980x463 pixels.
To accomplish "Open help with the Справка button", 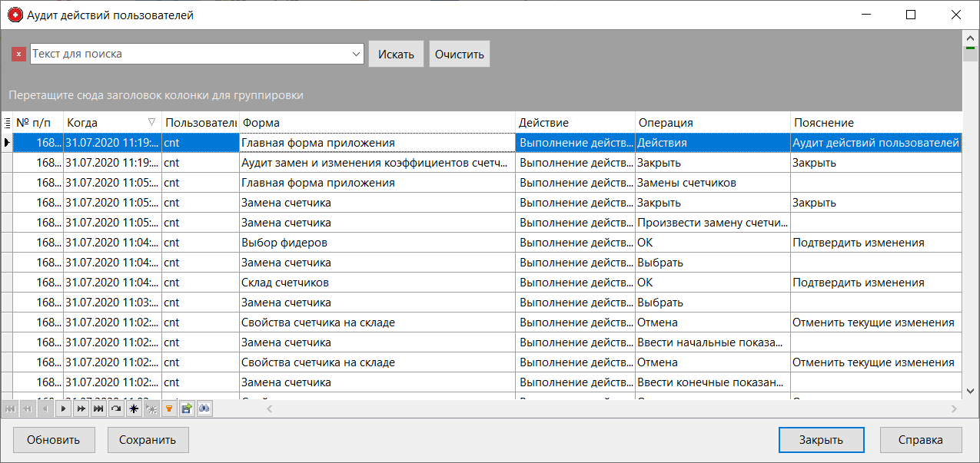I will pyautogui.click(x=921, y=439).
